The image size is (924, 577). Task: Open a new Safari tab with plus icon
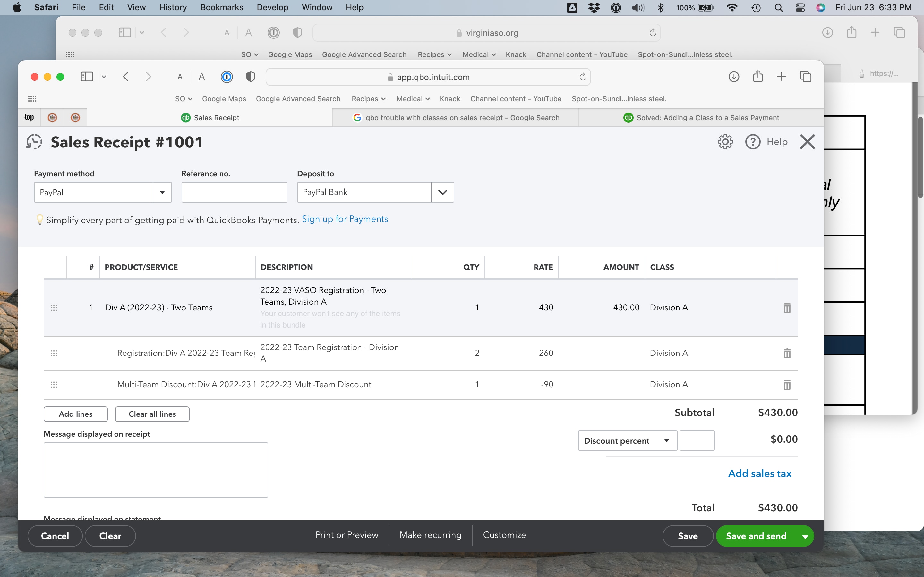click(x=781, y=76)
